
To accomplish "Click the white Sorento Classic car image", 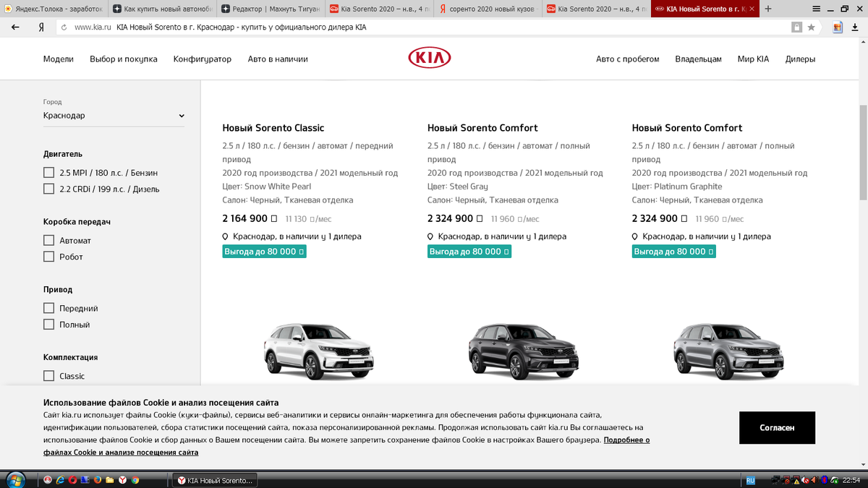I will pyautogui.click(x=319, y=351).
